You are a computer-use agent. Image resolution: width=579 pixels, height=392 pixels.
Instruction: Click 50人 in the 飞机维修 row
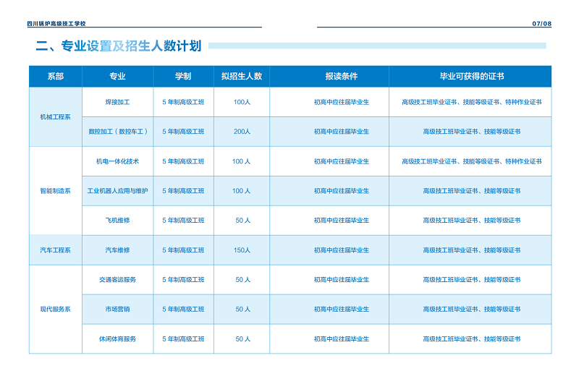click(x=243, y=221)
